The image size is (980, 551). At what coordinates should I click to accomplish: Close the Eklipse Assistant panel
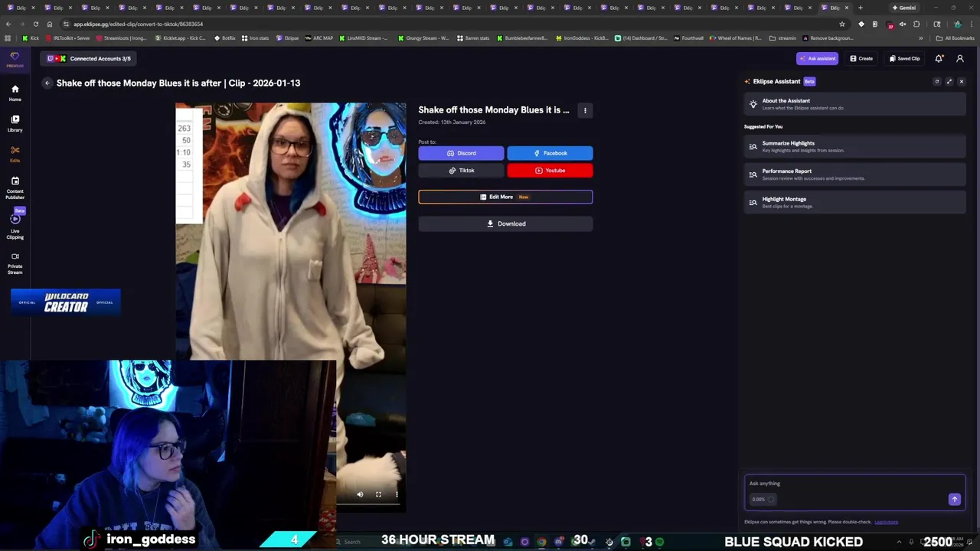[x=962, y=81]
